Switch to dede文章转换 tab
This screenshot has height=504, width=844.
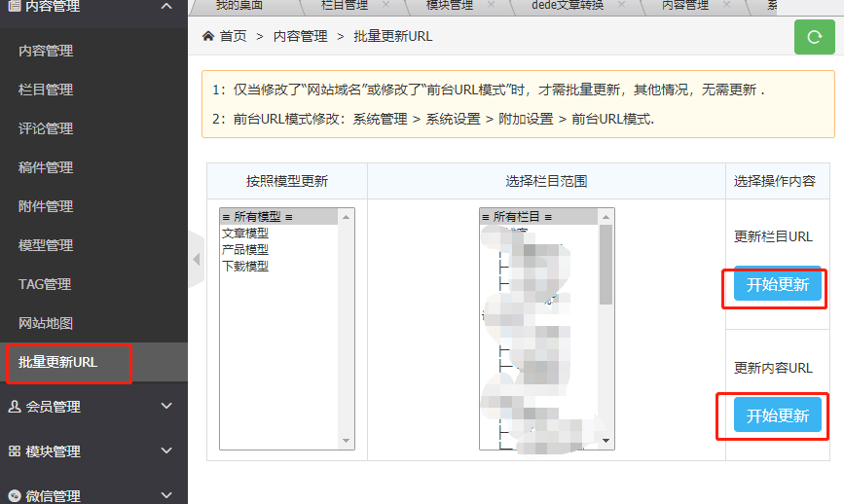[x=568, y=6]
